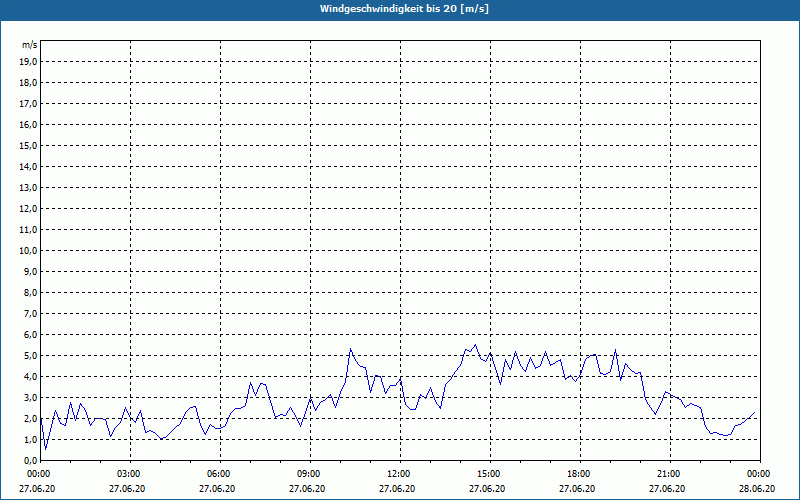
Task: Select the '06:00' time label
Action: click(220, 474)
